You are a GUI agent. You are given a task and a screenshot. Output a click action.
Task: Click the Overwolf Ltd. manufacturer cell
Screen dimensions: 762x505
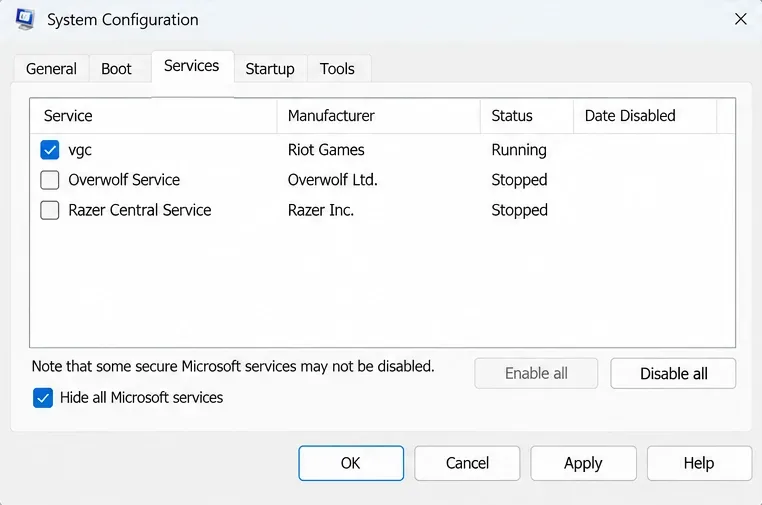pos(332,180)
